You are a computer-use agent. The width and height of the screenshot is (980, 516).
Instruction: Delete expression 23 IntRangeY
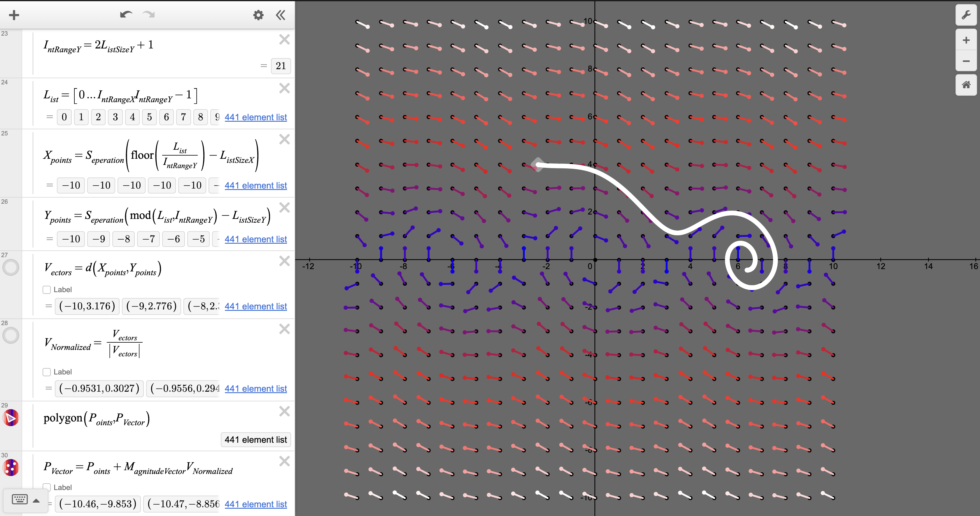284,39
